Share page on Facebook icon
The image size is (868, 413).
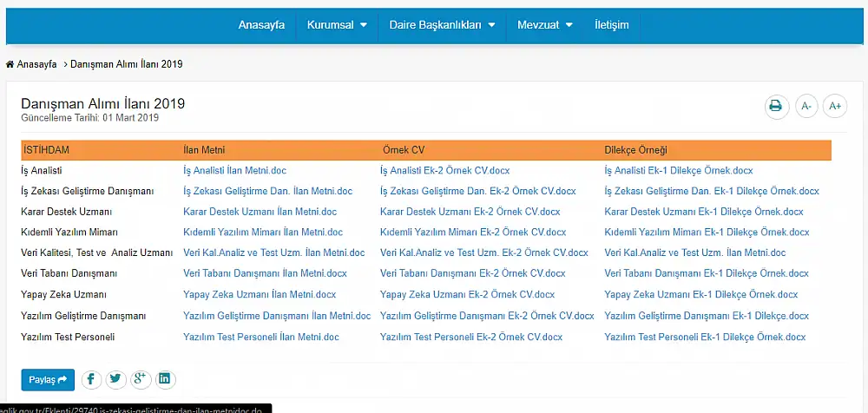click(92, 379)
